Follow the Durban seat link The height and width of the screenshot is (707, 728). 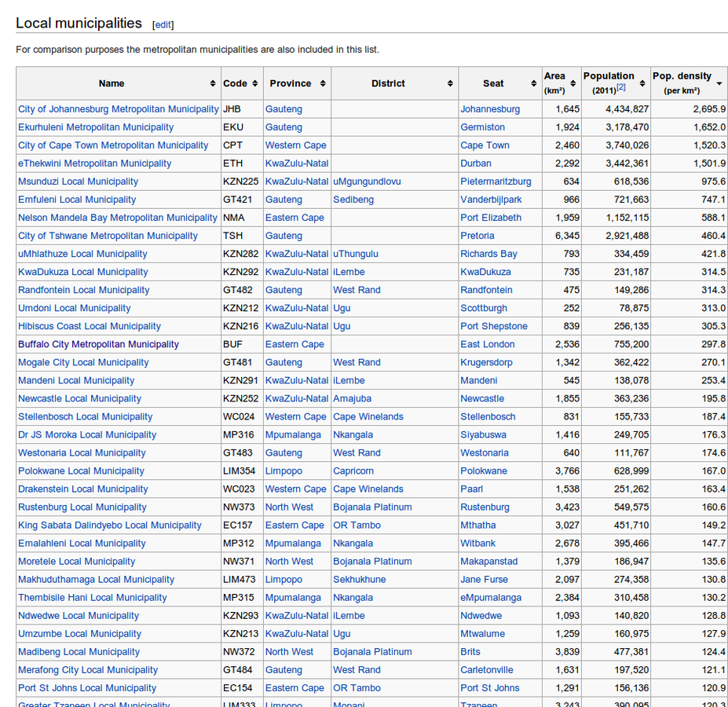coord(476,163)
